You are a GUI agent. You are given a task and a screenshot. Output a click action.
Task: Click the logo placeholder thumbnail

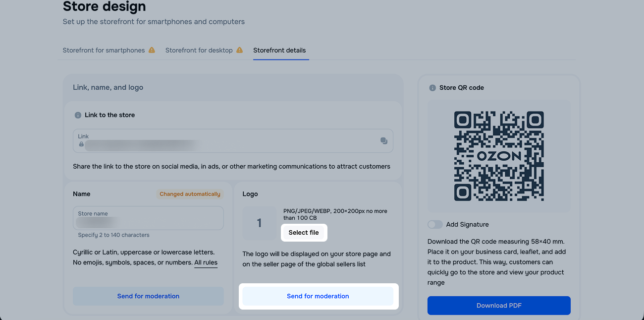point(260,223)
